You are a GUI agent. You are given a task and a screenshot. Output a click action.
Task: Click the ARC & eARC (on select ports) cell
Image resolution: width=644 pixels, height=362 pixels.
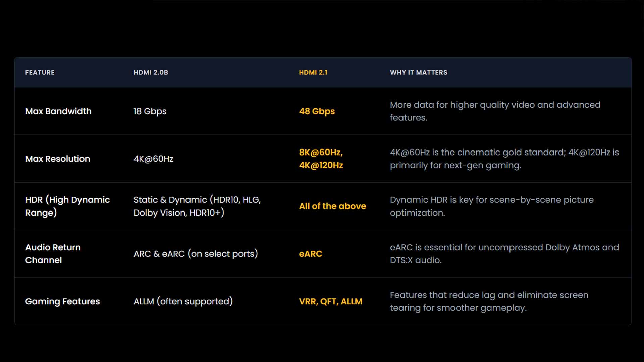click(196, 254)
